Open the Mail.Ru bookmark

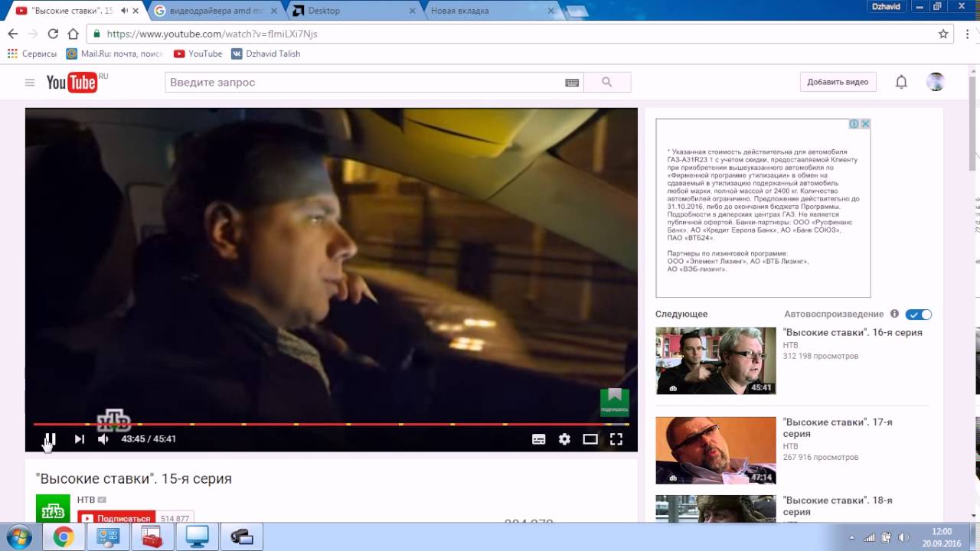point(115,54)
